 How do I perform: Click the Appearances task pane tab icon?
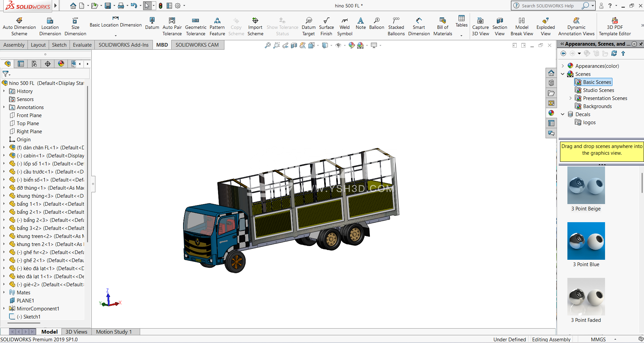tap(551, 113)
